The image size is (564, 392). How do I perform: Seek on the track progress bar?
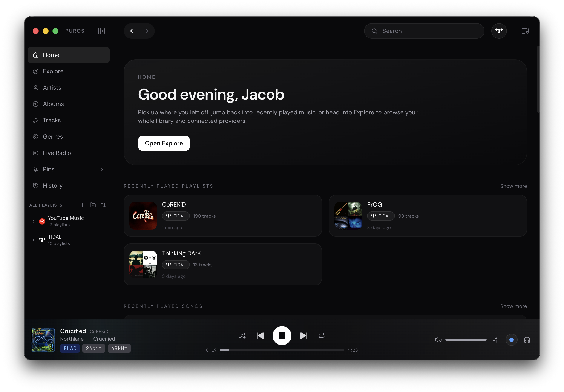click(x=282, y=350)
